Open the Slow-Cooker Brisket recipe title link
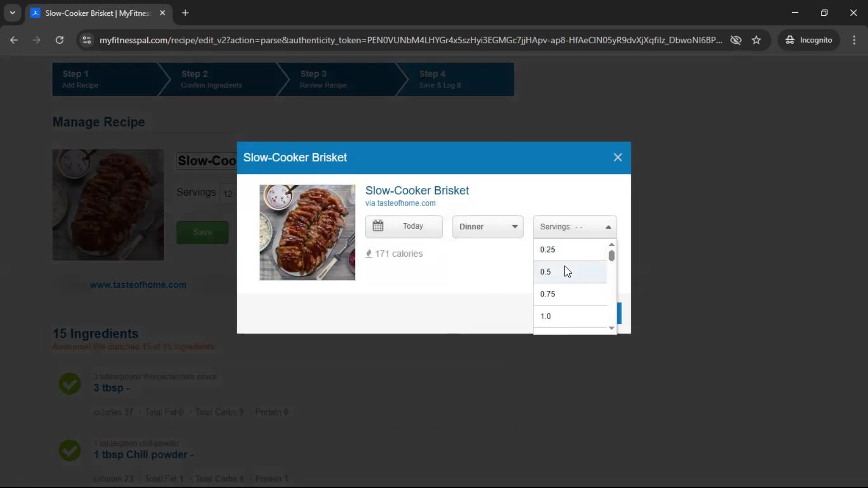868x488 pixels. (417, 190)
